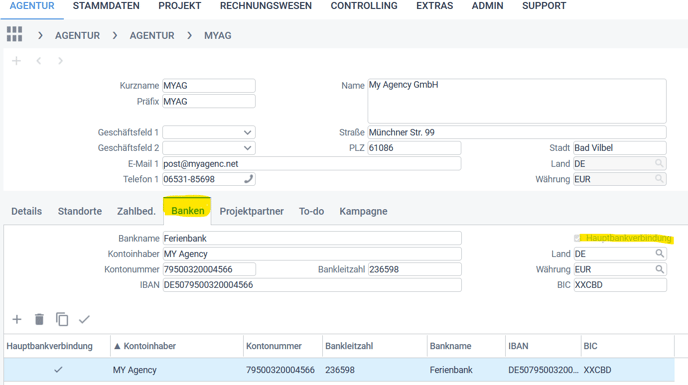The width and height of the screenshot is (688, 385).
Task: Switch to the Zahlbed. tab
Action: pyautogui.click(x=136, y=211)
